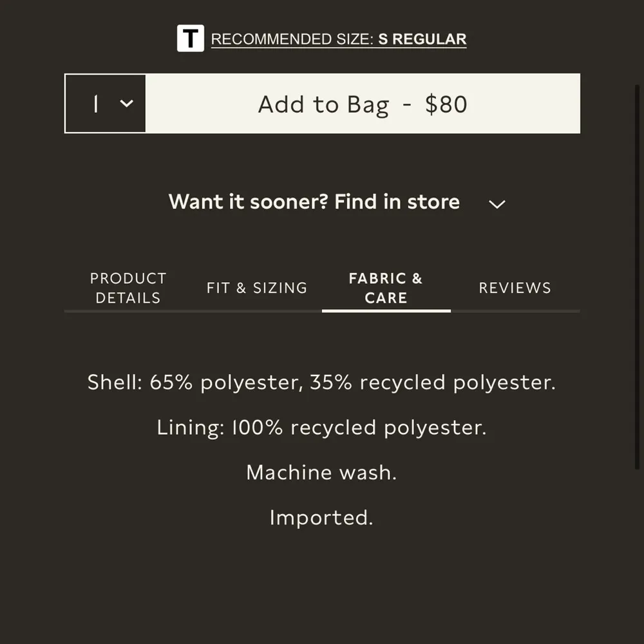Click the quantity dropdown chevron arrow
The height and width of the screenshot is (644, 644).
pyautogui.click(x=127, y=104)
